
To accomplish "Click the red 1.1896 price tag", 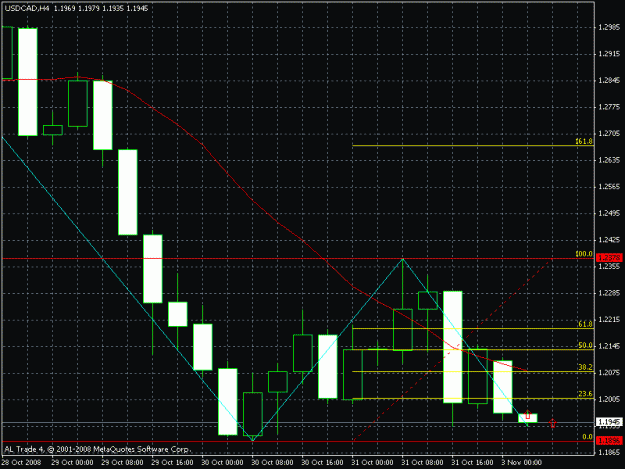I will [609, 440].
